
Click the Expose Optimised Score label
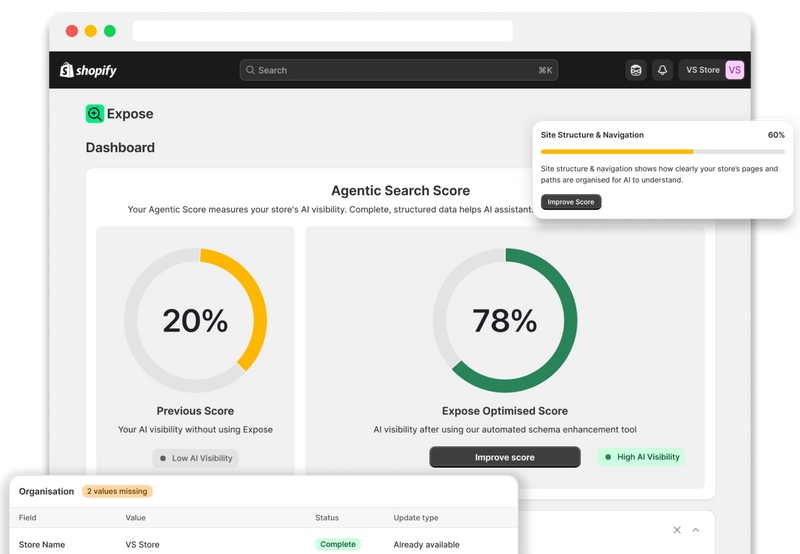pyautogui.click(x=505, y=411)
